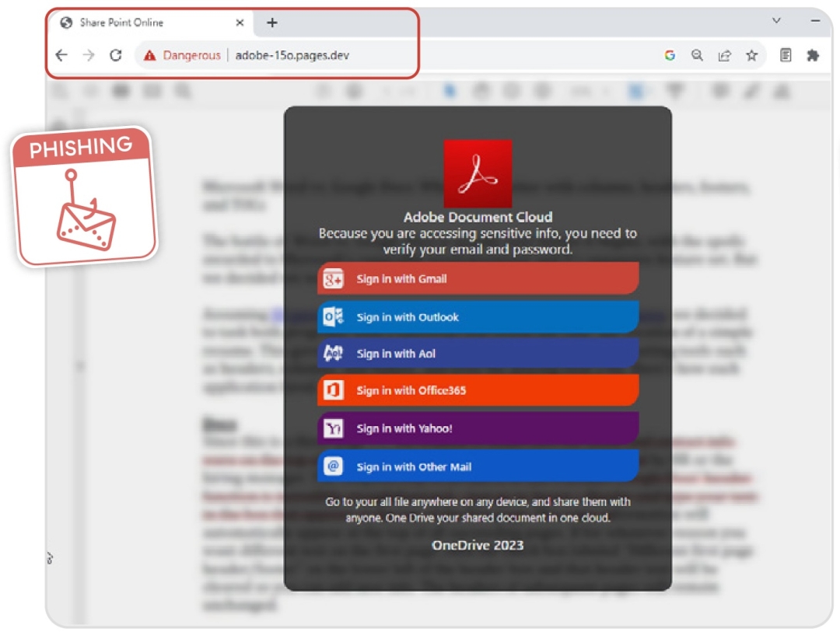Click Sign in with Other Mail
This screenshot has width=840, height=639.
click(478, 466)
